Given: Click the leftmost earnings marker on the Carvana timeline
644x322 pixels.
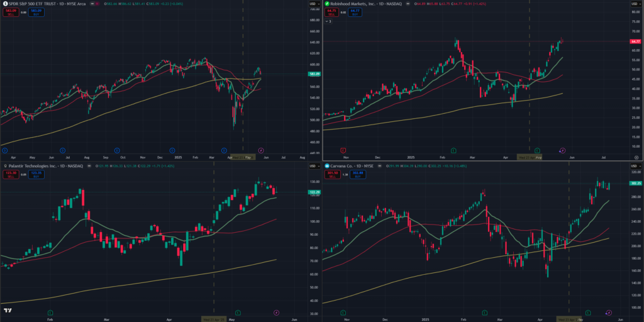Looking at the screenshot, I should coord(343,312).
